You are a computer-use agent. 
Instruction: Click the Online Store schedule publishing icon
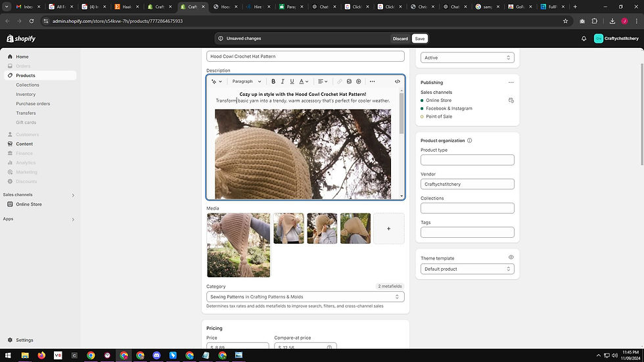(511, 100)
